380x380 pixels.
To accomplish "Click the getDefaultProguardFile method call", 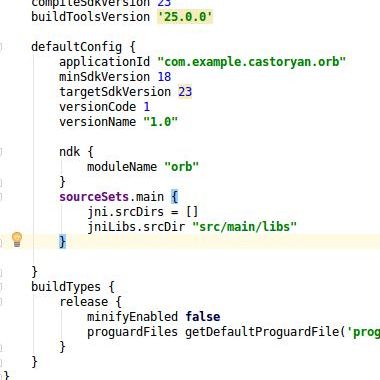I will [262, 332].
